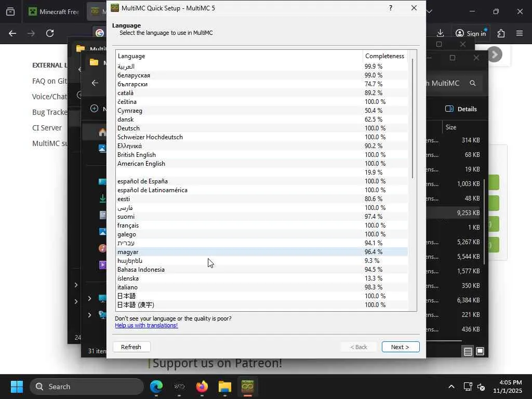Screen dimensions: 532x399
Task: Choose suomi from the list
Action: pyautogui.click(x=262, y=217)
